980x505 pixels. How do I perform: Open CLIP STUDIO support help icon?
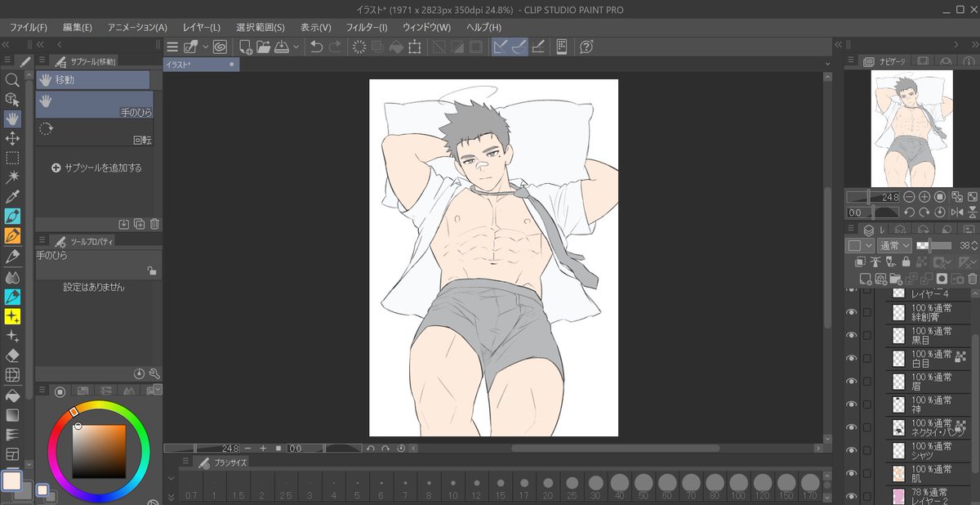tap(586, 47)
